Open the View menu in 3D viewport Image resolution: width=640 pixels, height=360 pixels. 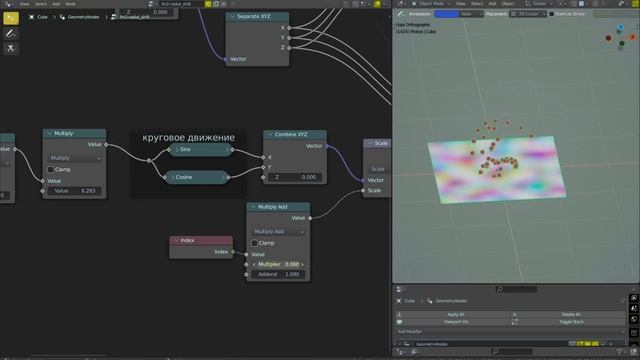click(x=460, y=4)
